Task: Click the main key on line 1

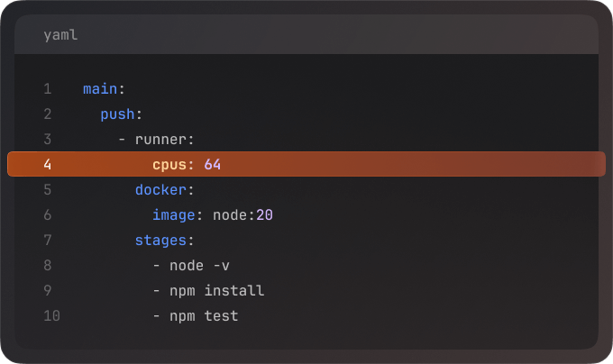Action: coord(100,89)
